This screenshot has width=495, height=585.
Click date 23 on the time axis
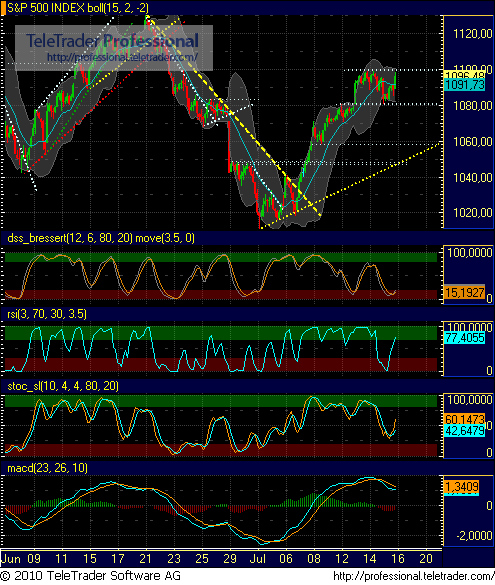(174, 559)
